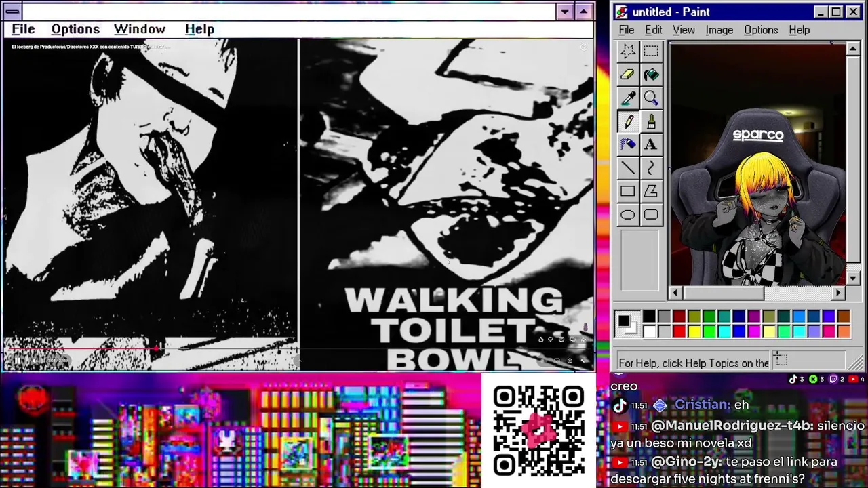Pick the bright red palette swatch
The image size is (868, 488).
click(x=679, y=331)
